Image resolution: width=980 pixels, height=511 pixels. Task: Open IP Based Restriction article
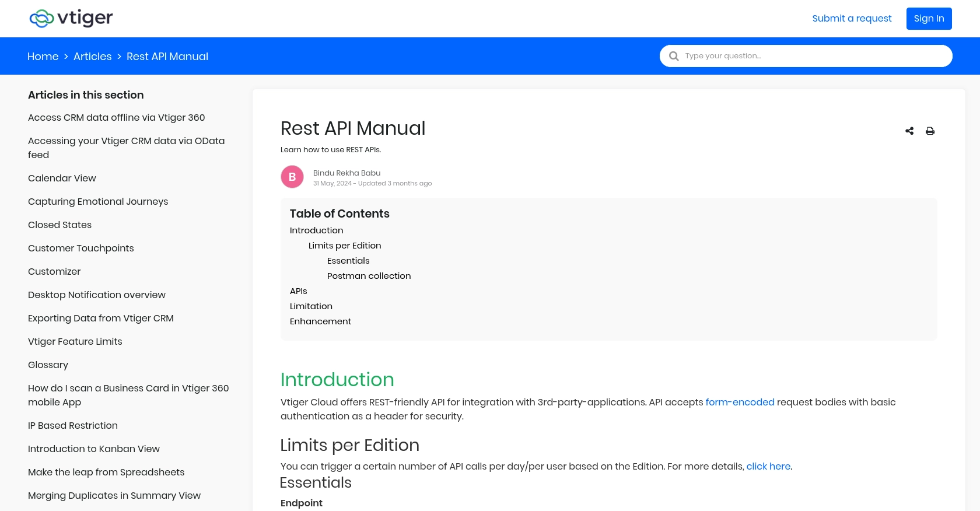click(73, 425)
